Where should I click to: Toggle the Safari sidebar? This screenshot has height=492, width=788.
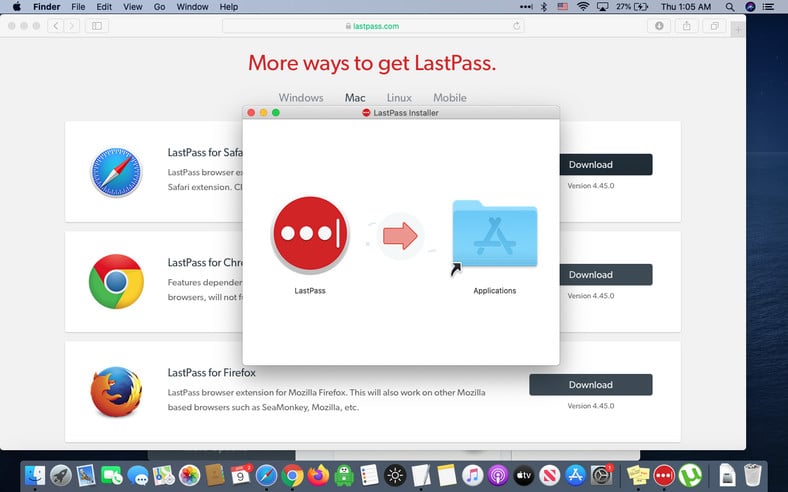(x=97, y=26)
